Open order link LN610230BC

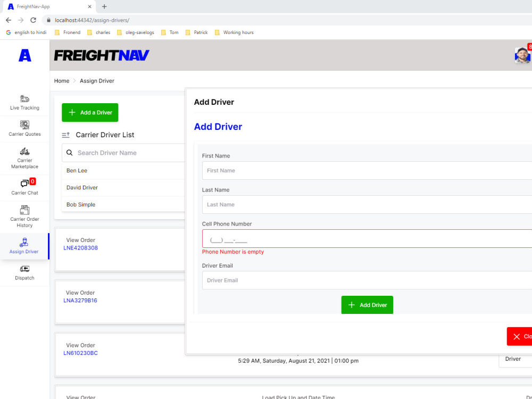[x=80, y=353]
